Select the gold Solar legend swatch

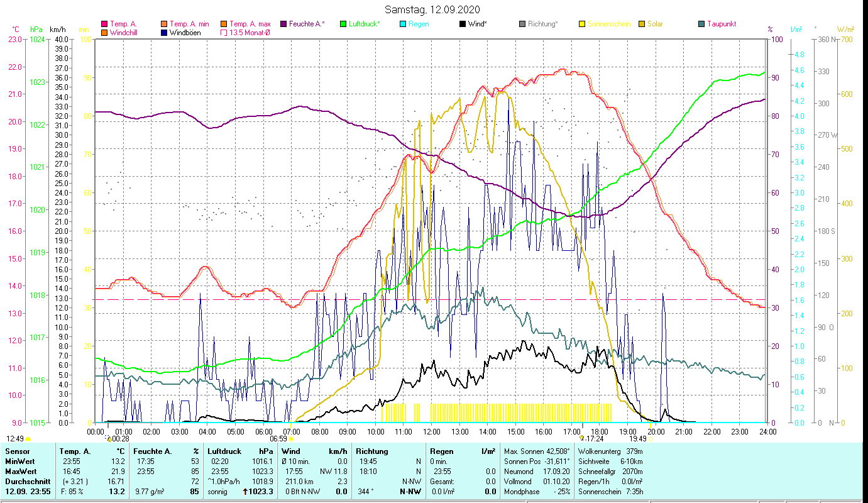[642, 24]
